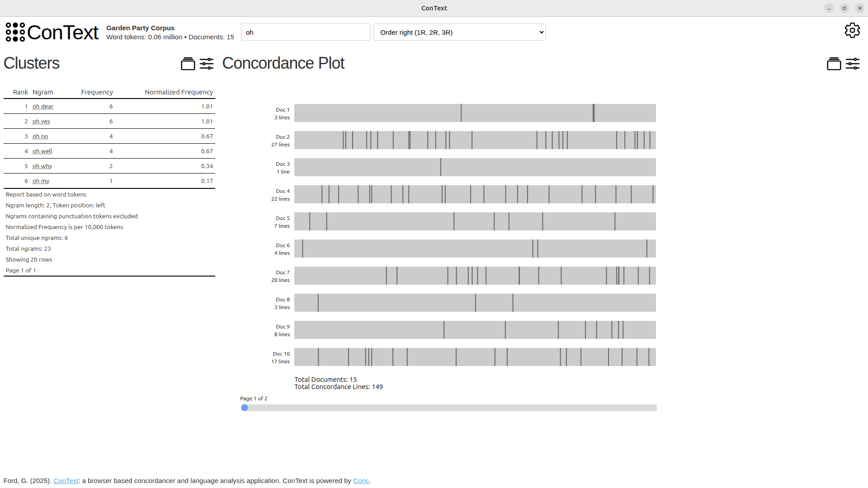This screenshot has width=868, height=488.
Task: Click the 'oh no' ngram link
Action: click(x=40, y=136)
